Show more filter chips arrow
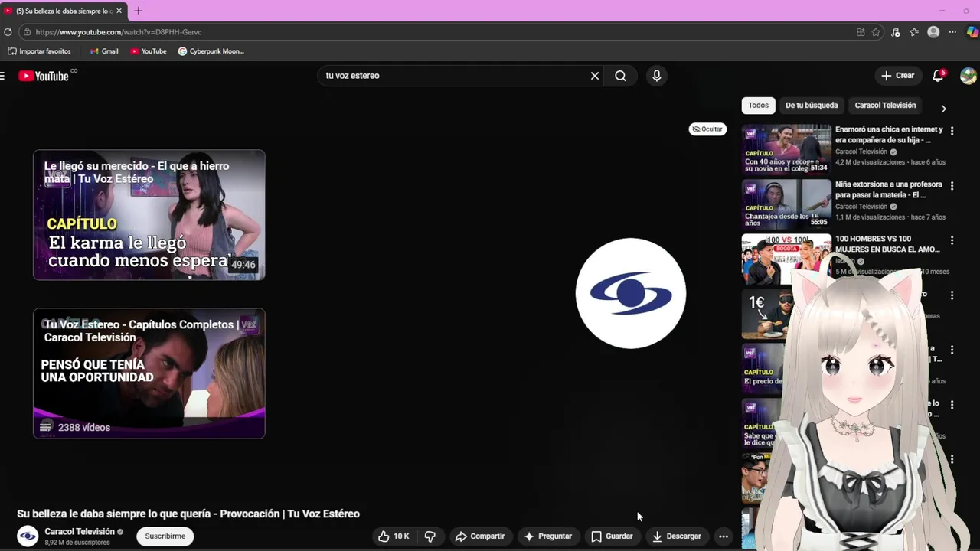Image resolution: width=980 pixels, height=551 pixels. (943, 109)
